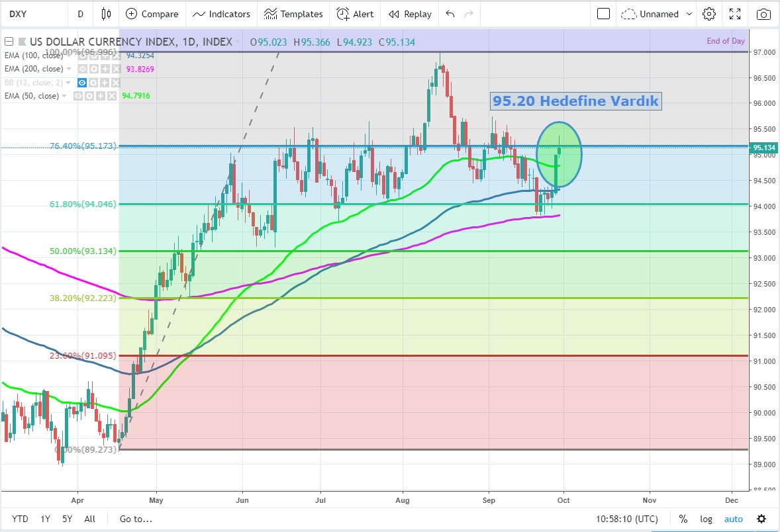Toggle percent scale mode
The width and height of the screenshot is (780, 532).
click(683, 519)
